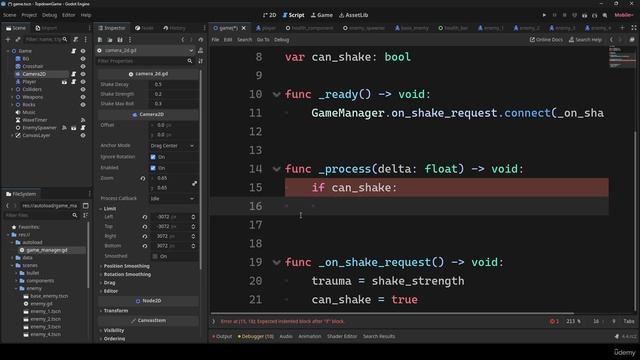Switch to the 2D workspace
Viewport: 640px width, 360px height.
coord(269,15)
